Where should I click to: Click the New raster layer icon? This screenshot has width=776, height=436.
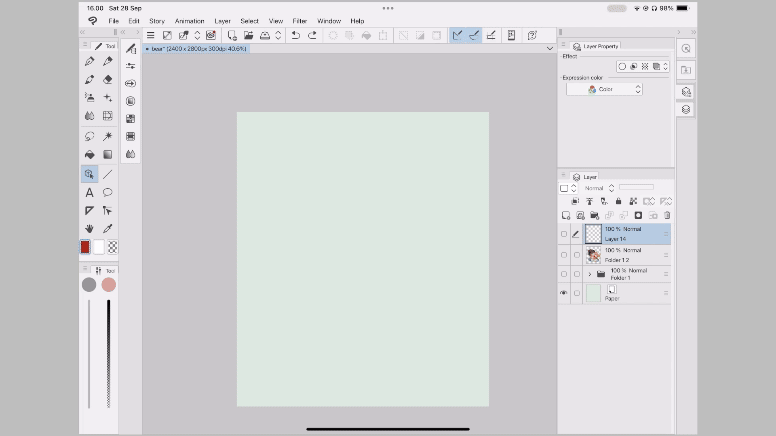566,215
